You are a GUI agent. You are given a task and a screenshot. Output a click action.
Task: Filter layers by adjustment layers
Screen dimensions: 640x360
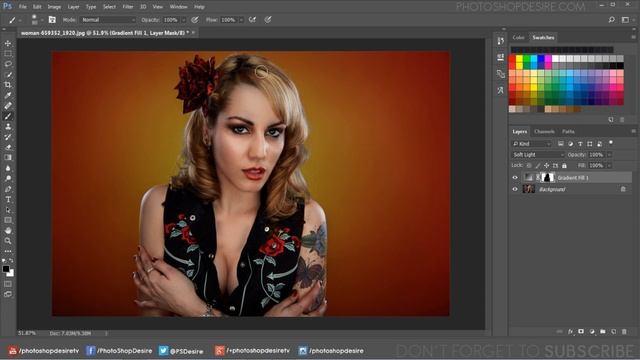(x=570, y=144)
